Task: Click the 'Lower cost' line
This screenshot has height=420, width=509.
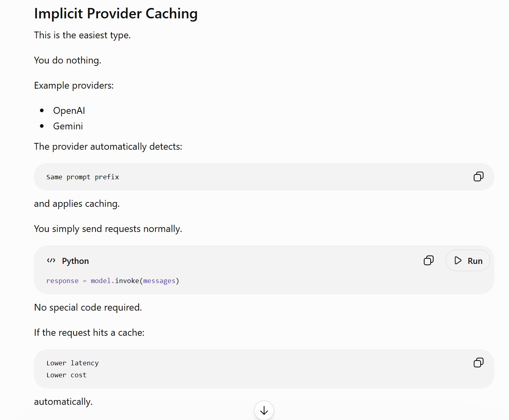Action: (x=66, y=375)
